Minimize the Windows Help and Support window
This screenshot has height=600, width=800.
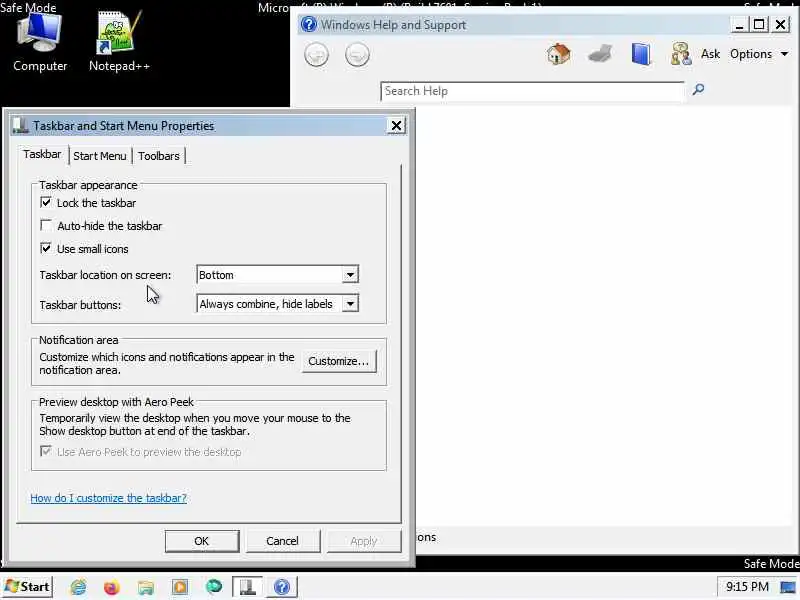click(x=739, y=24)
